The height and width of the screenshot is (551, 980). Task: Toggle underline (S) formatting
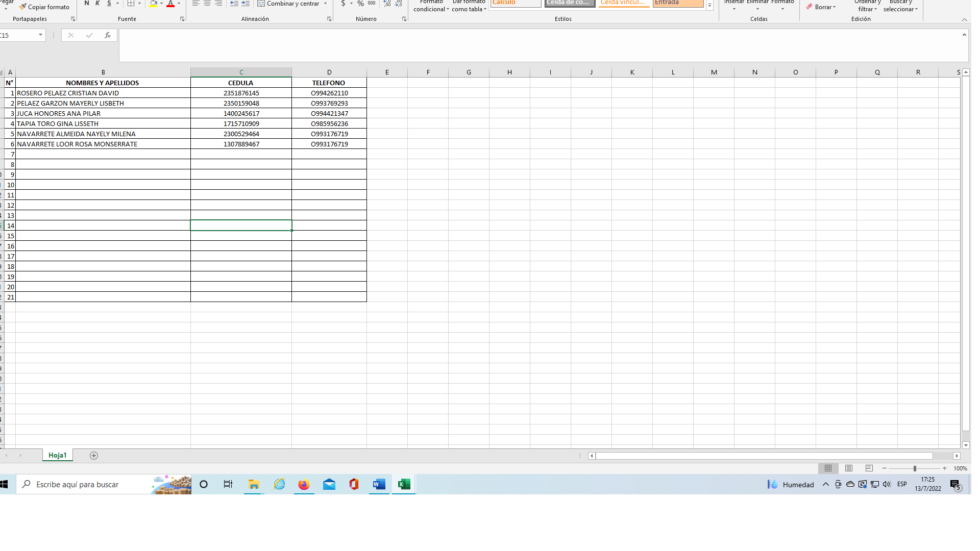pyautogui.click(x=109, y=4)
